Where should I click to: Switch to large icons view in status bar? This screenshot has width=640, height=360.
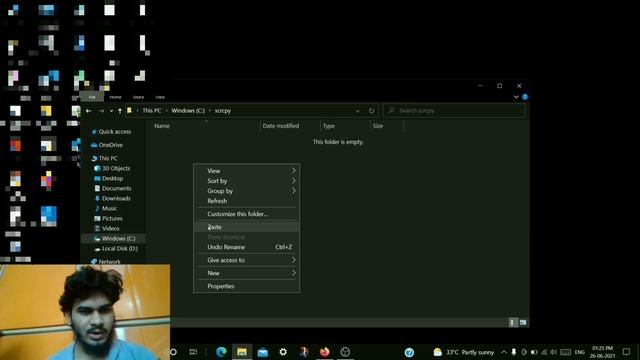coord(523,322)
